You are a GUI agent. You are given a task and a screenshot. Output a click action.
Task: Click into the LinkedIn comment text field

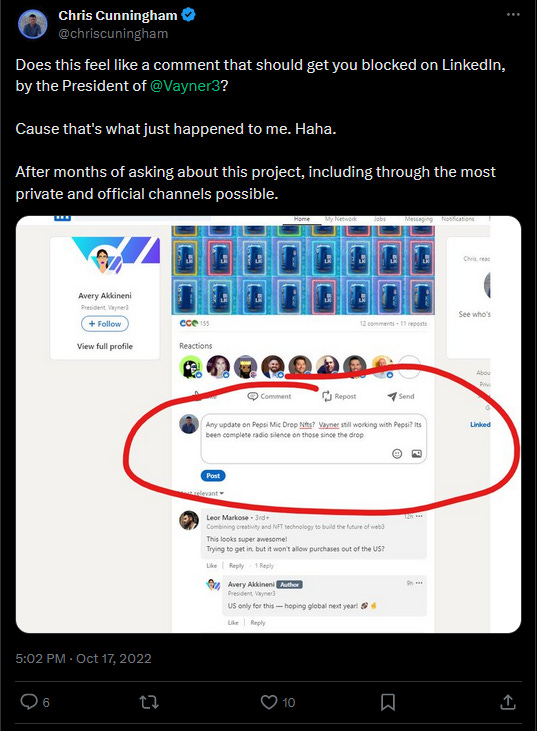(313, 438)
